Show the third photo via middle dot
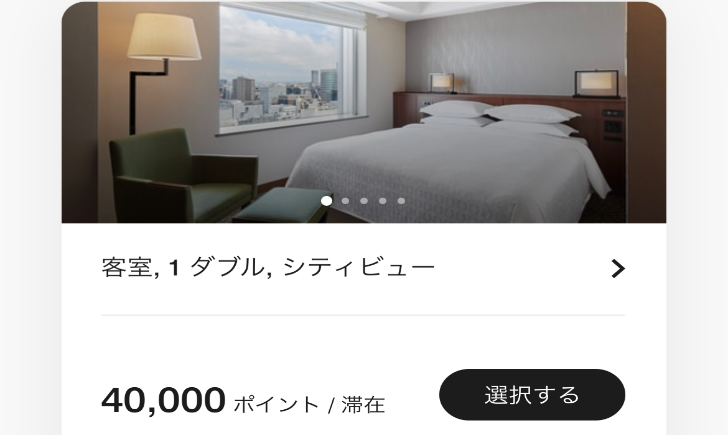Viewport: 728px width, 435px height. [x=364, y=201]
